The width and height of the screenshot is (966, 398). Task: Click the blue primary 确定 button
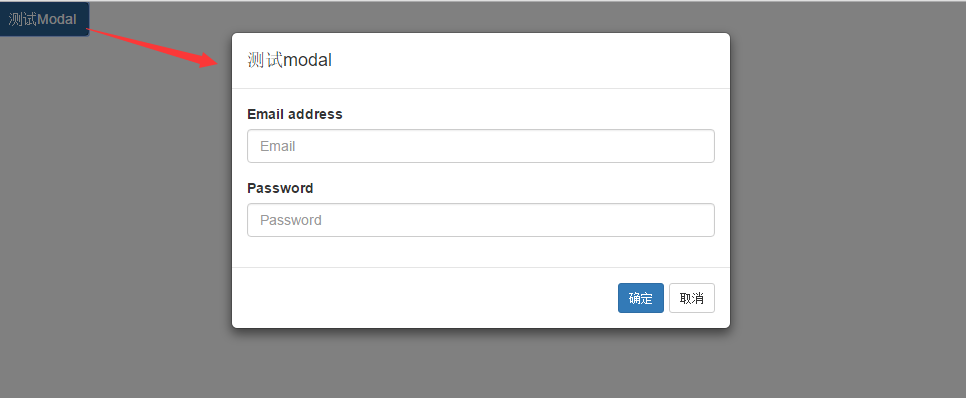[641, 298]
